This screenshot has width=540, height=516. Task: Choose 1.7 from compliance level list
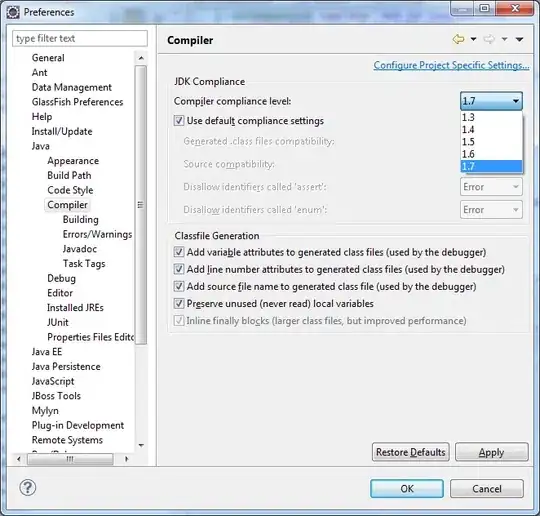[491, 166]
